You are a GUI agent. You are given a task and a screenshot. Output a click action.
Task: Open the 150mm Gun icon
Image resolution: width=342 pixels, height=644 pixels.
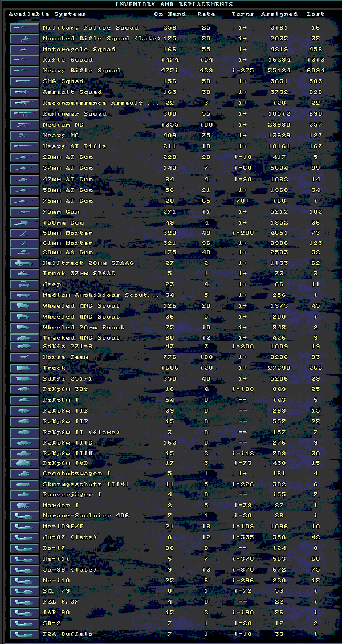click(25, 223)
